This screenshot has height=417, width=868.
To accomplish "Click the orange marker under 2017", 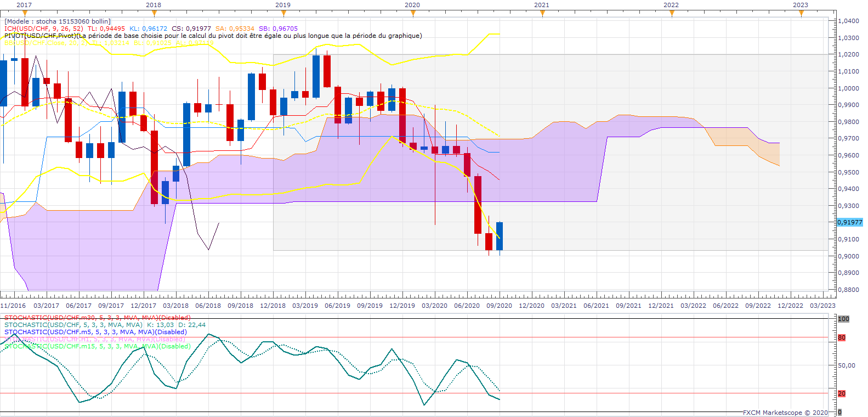I will tap(25, 13).
